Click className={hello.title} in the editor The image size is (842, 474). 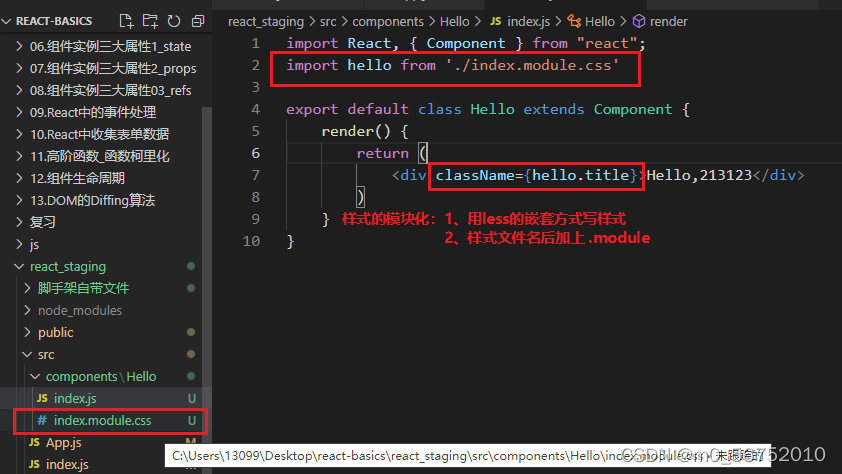(536, 176)
